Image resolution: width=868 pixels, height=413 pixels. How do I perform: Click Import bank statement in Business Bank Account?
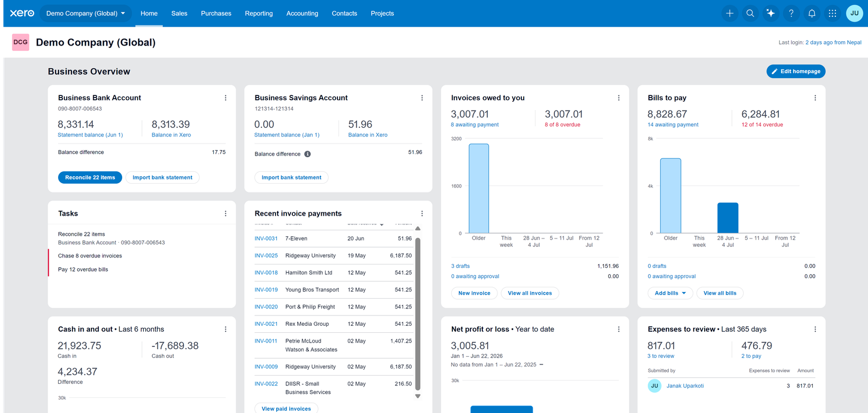pos(162,177)
